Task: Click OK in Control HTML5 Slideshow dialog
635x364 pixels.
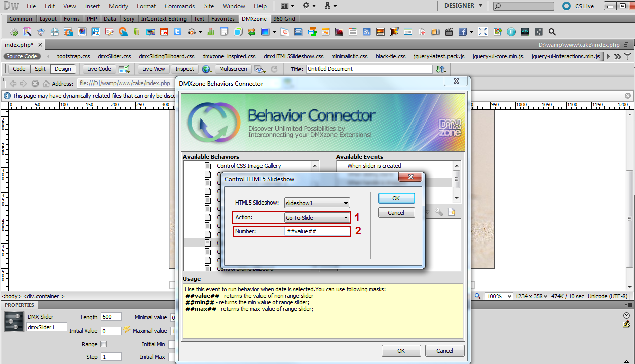Action: click(x=396, y=198)
